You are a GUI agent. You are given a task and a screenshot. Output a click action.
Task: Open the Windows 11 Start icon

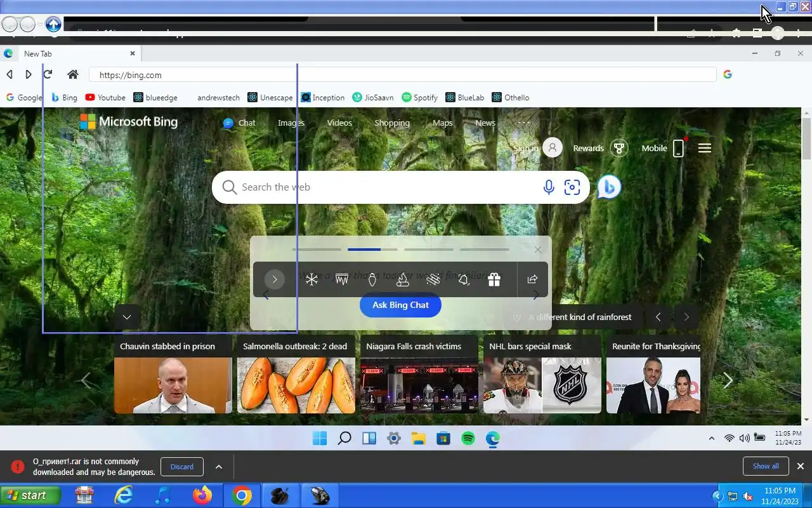click(x=320, y=438)
